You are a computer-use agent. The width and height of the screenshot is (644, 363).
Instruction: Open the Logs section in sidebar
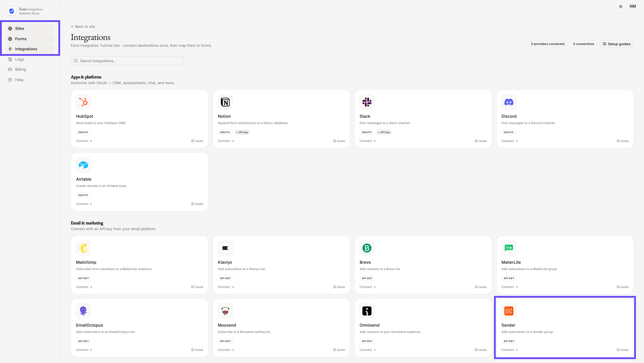tap(30, 59)
